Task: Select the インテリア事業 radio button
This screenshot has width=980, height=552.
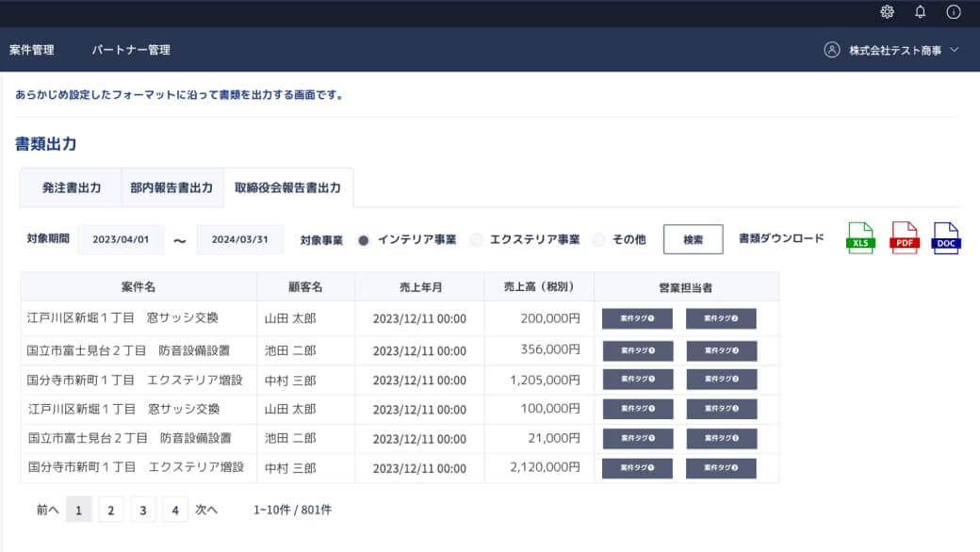Action: pyautogui.click(x=364, y=240)
